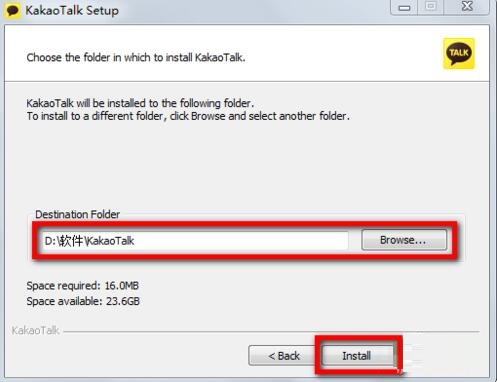Select the 'Space required: 16.0MB' label
Viewport: 497px width, 382px height.
click(x=83, y=286)
